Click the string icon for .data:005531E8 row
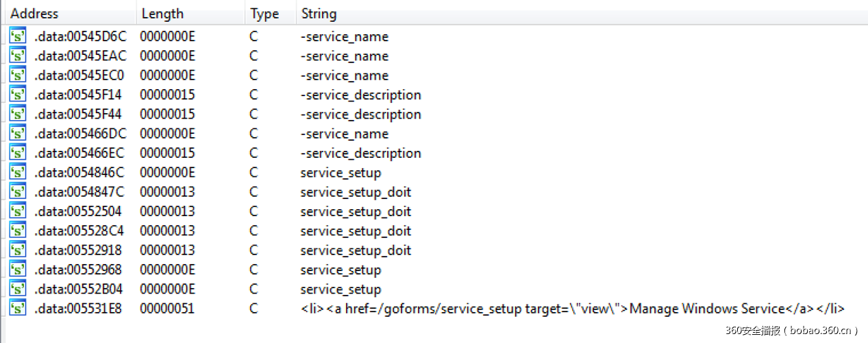 [18, 309]
